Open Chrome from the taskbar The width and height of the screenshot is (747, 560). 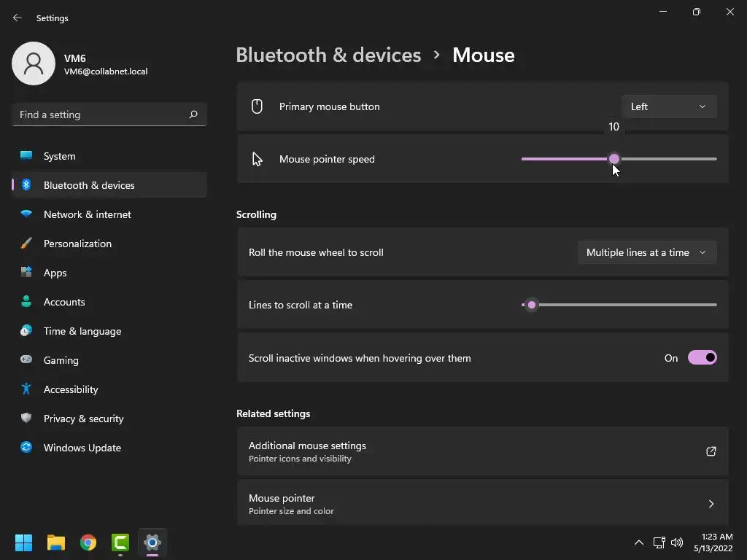click(88, 542)
